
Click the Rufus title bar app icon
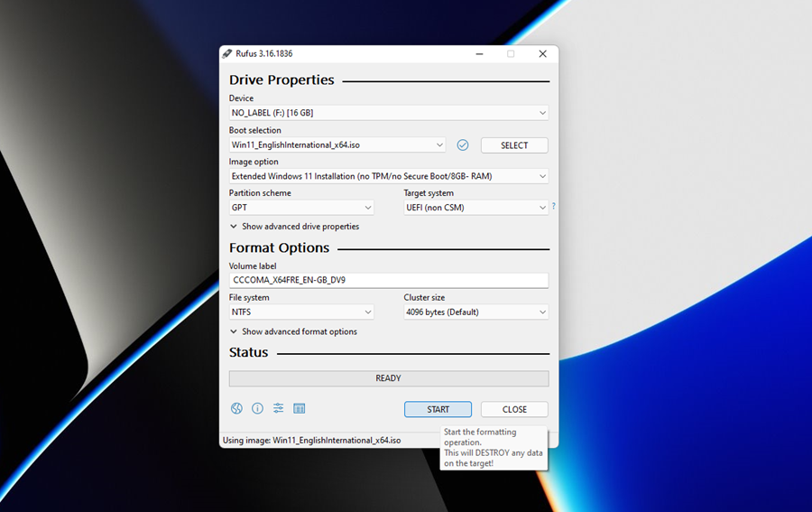[226, 53]
